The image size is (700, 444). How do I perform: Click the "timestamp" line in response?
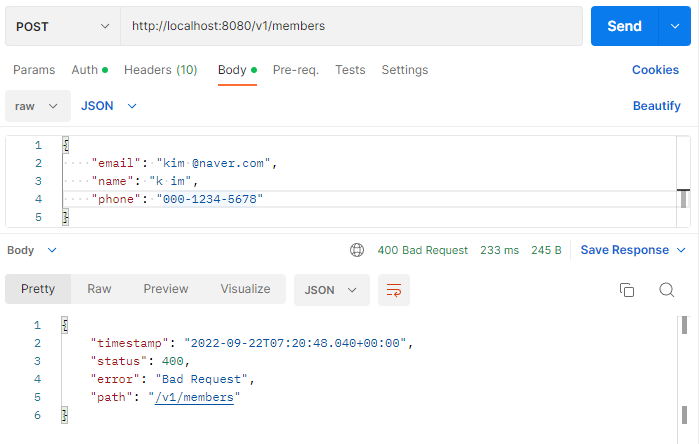pyautogui.click(x=252, y=343)
